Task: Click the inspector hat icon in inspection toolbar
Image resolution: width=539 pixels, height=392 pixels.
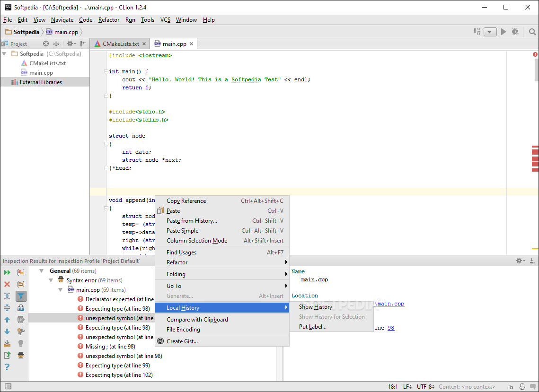Action: (21, 355)
